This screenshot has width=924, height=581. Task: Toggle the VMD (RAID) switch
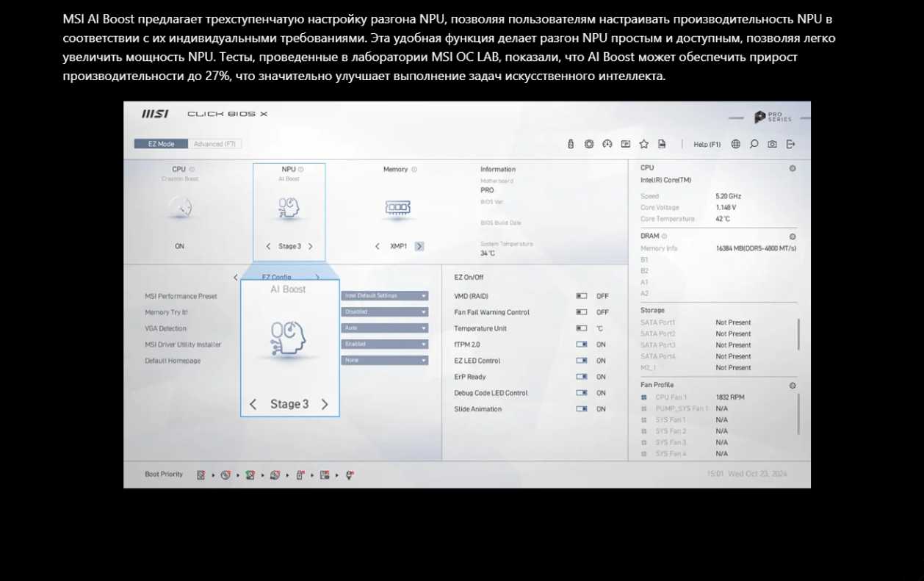(x=582, y=296)
